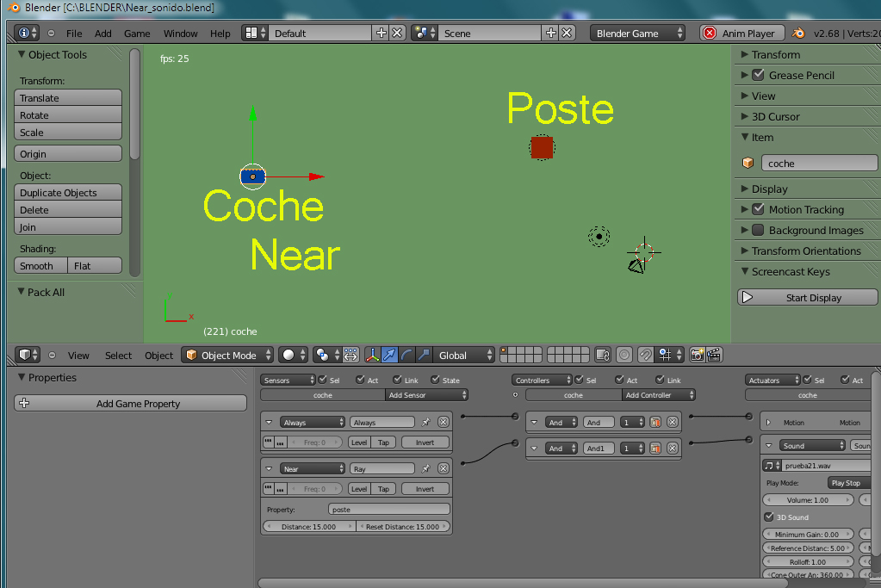
Task: Toggle state icon on And controller
Action: 655,423
